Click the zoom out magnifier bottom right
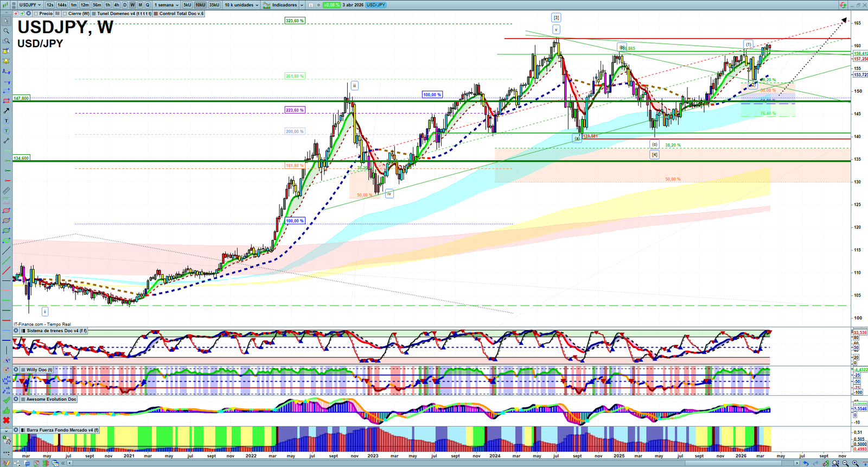 845,463
